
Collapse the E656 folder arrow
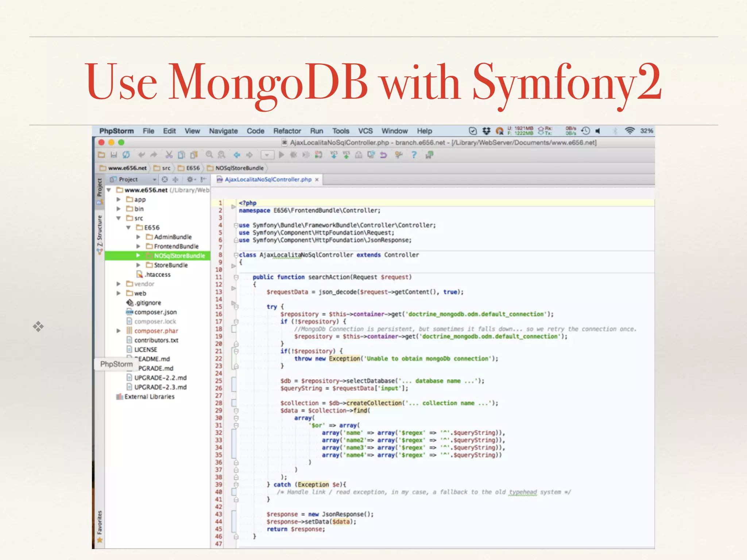128,227
